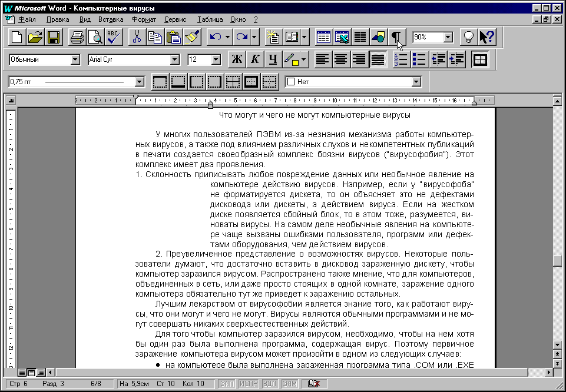Viewport: 566px width, 392px height.
Task: Open Tip Wizard with the light bulb icon
Action: click(x=469, y=37)
